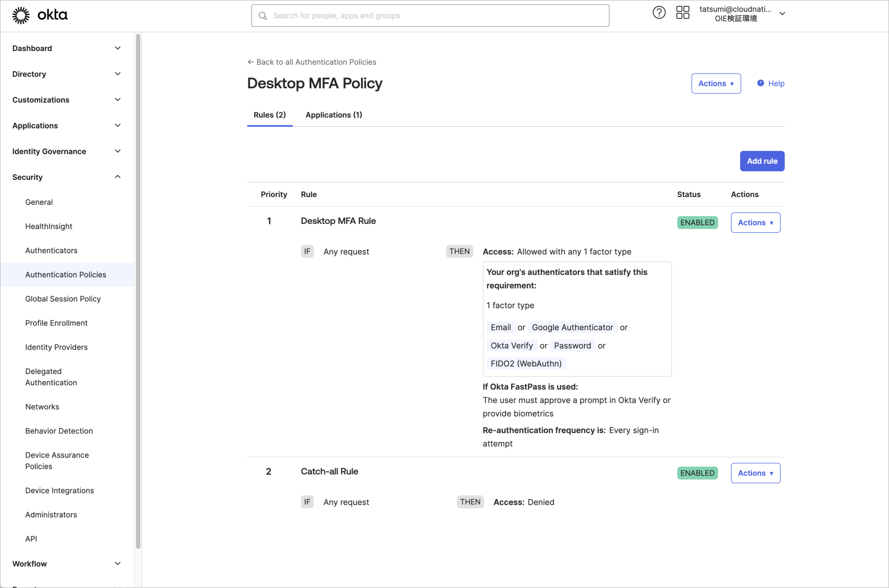The height and width of the screenshot is (588, 889).
Task: Open the help question mark icon in the header
Action: pyautogui.click(x=659, y=12)
